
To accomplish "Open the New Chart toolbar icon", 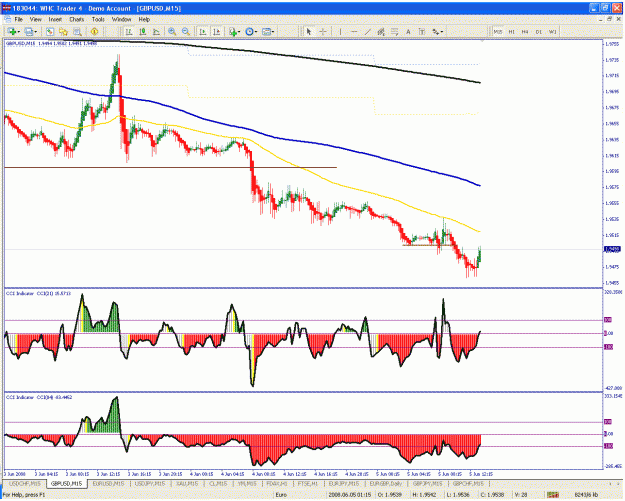I will (12, 31).
